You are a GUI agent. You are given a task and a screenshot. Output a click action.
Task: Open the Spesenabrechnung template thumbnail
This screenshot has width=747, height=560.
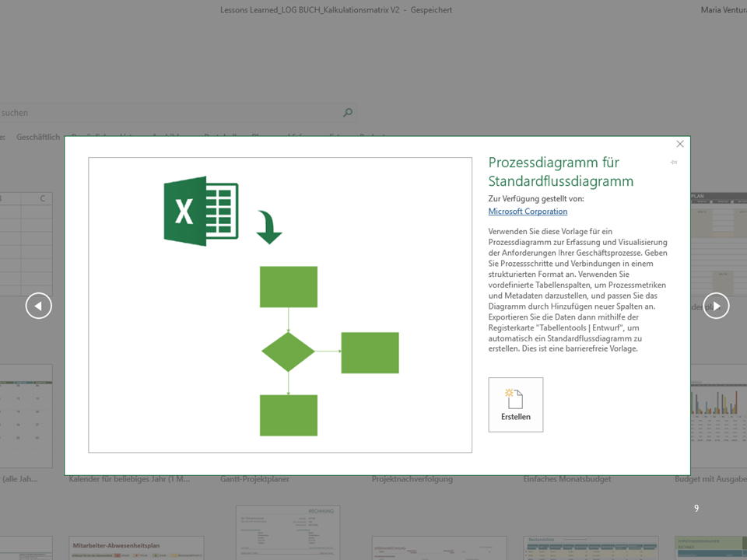point(439,548)
